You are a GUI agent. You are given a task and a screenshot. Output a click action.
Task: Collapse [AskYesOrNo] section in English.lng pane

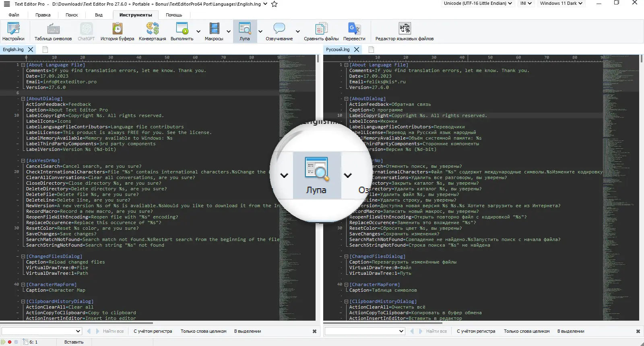23,161
